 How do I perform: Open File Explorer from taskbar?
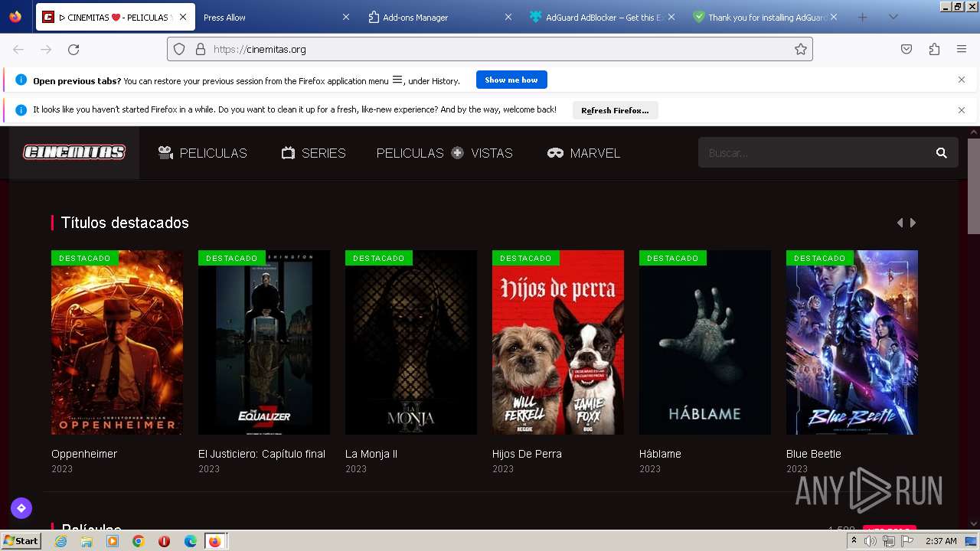pos(87,541)
